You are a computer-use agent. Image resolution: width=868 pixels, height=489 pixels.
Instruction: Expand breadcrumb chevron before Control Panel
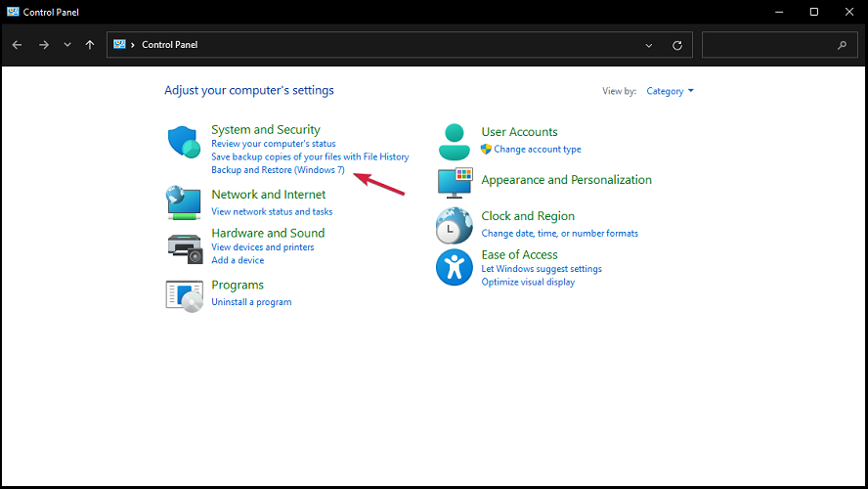[133, 45]
